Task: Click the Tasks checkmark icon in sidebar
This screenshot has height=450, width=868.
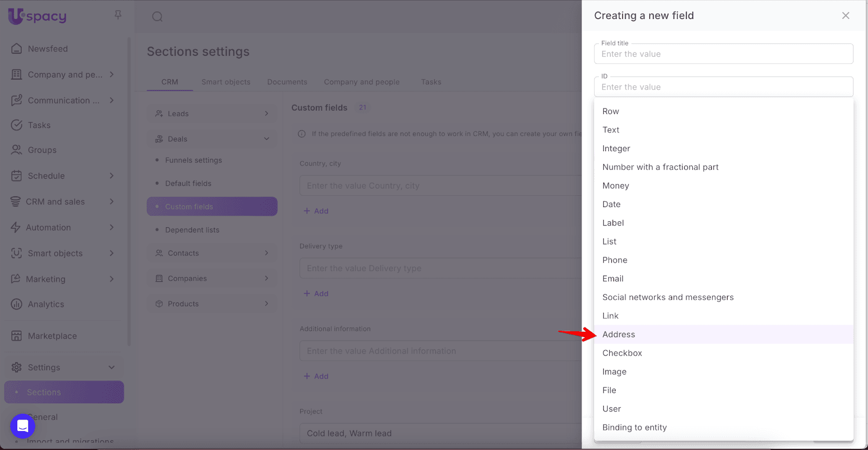Action: click(17, 125)
